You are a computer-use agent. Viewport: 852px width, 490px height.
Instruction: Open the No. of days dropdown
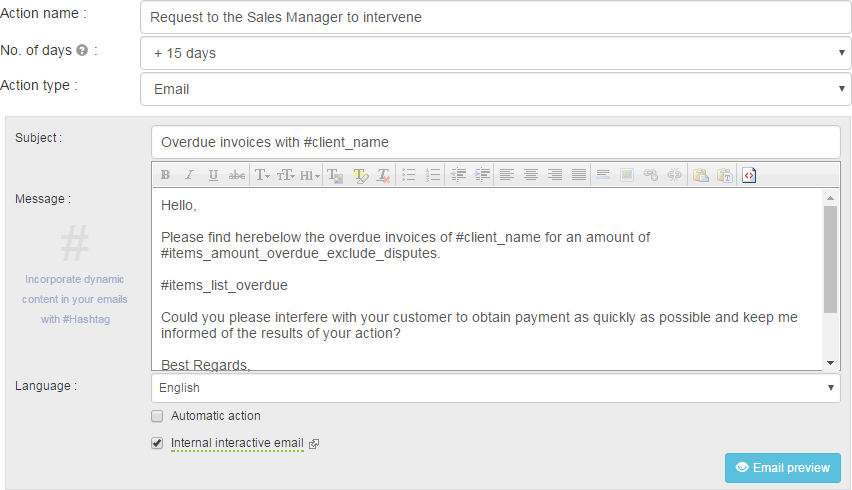tap(495, 53)
